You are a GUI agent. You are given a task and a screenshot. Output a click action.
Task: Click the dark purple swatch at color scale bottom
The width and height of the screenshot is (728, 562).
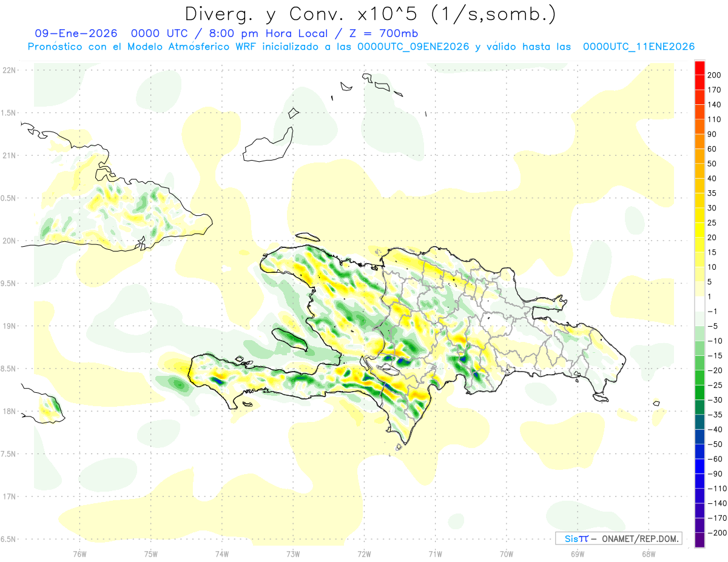(x=700, y=540)
